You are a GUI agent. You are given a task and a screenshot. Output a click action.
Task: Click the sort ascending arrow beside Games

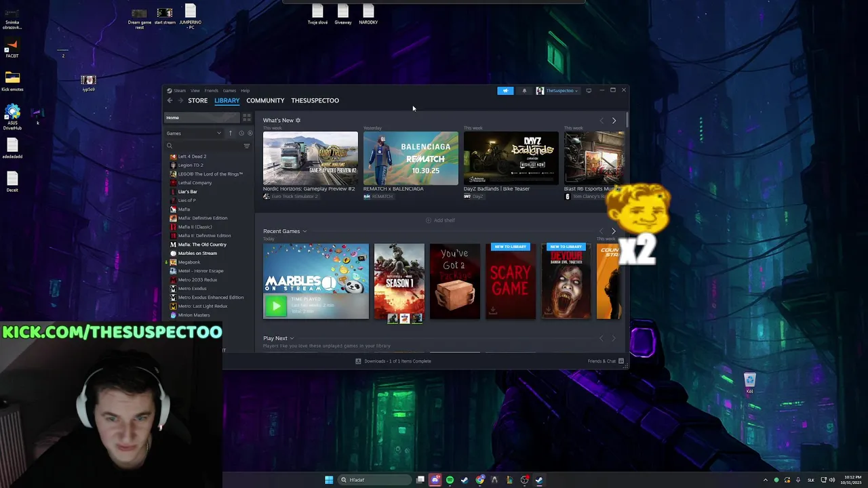tap(231, 133)
